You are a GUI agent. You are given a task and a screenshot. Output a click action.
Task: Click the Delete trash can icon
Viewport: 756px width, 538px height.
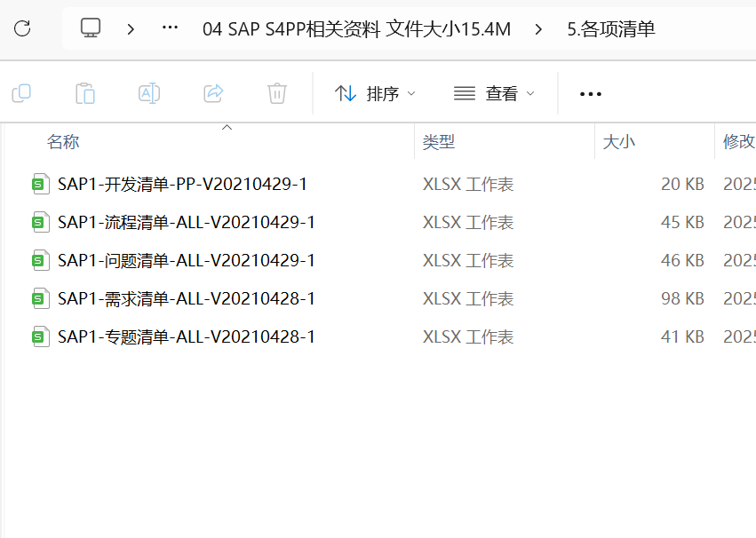277,93
